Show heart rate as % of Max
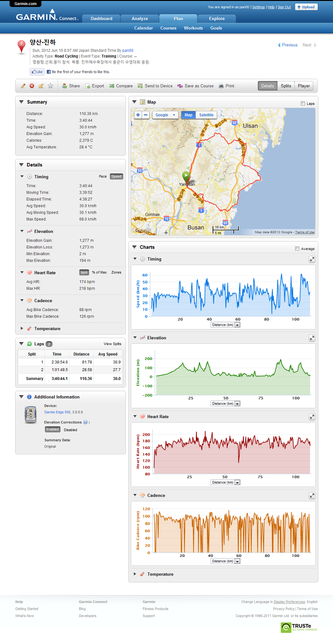Image resolution: width=333 pixels, height=644 pixels. (x=99, y=272)
